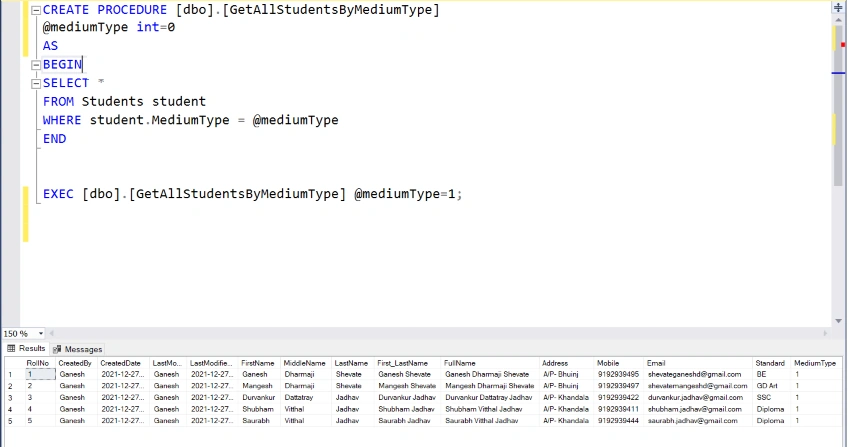The image size is (850, 447).
Task: Click the FirstName cell Mangesh
Action: click(257, 386)
